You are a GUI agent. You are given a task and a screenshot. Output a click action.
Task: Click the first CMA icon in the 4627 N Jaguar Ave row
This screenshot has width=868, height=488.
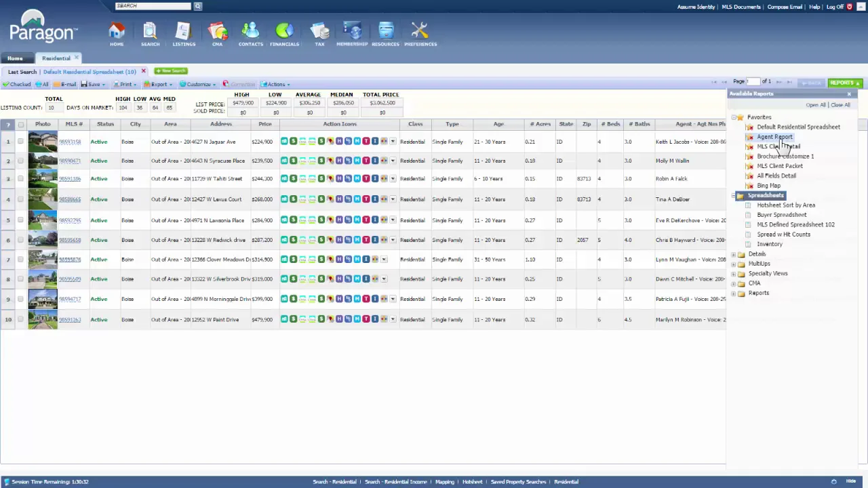[x=302, y=141]
